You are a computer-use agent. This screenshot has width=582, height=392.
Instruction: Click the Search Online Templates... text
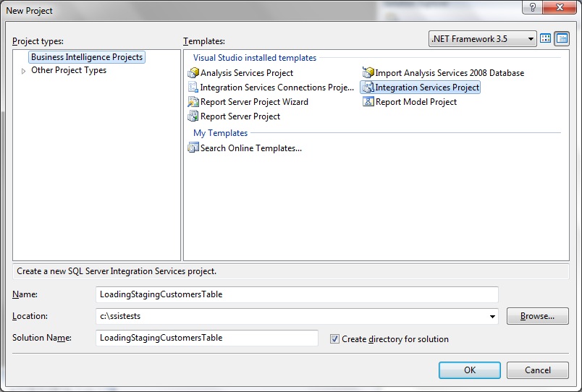click(x=251, y=148)
